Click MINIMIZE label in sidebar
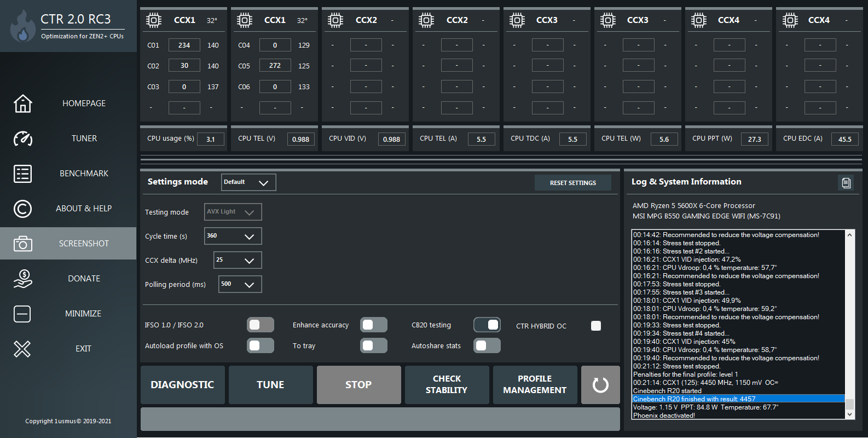The width and height of the screenshot is (868, 438). click(x=83, y=314)
